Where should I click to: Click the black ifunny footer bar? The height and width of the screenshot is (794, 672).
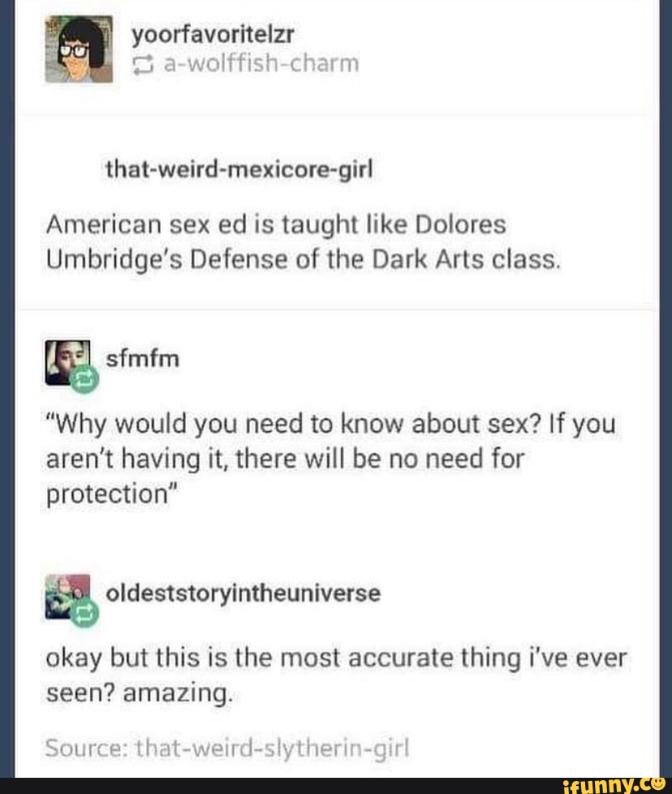click(336, 786)
